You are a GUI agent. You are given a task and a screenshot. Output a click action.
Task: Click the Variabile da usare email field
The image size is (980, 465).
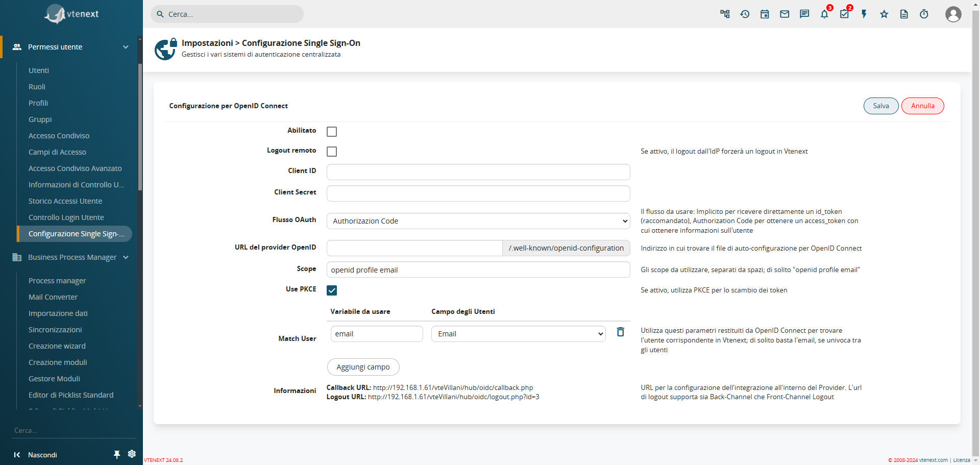(377, 334)
